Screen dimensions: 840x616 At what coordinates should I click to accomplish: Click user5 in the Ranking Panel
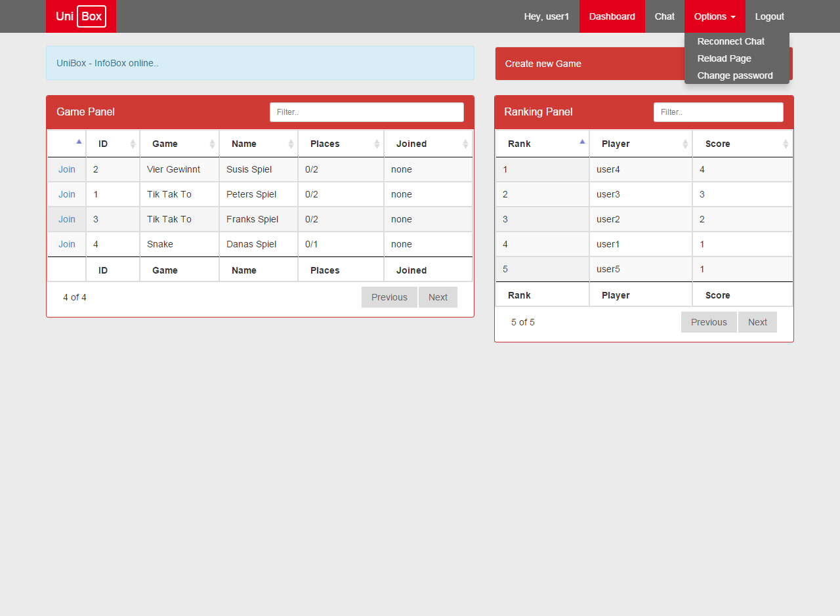click(x=640, y=269)
